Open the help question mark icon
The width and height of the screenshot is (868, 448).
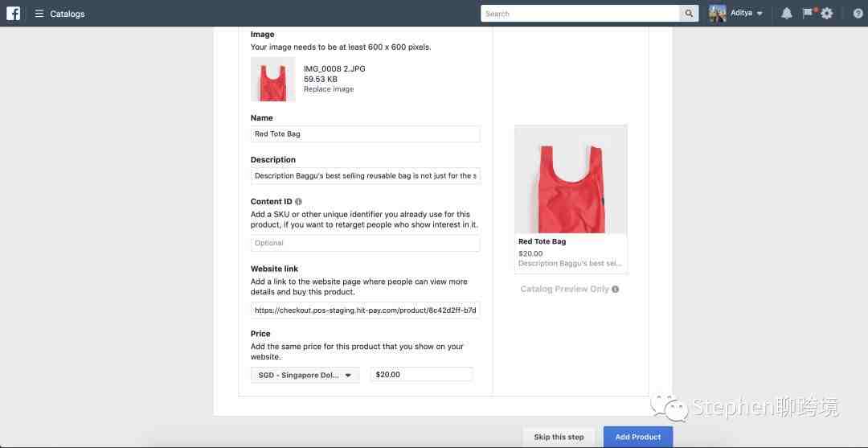click(x=858, y=14)
